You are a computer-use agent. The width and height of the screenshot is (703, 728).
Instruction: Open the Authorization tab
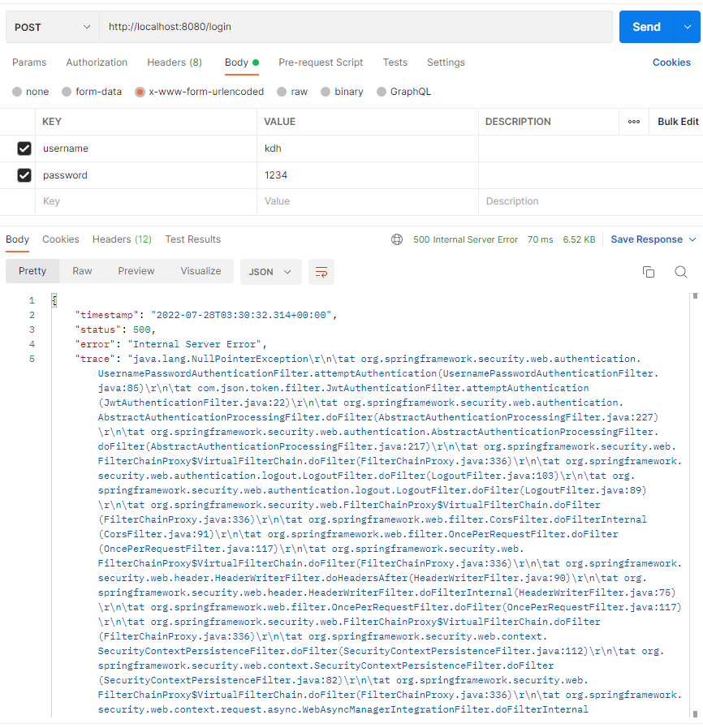click(x=97, y=62)
